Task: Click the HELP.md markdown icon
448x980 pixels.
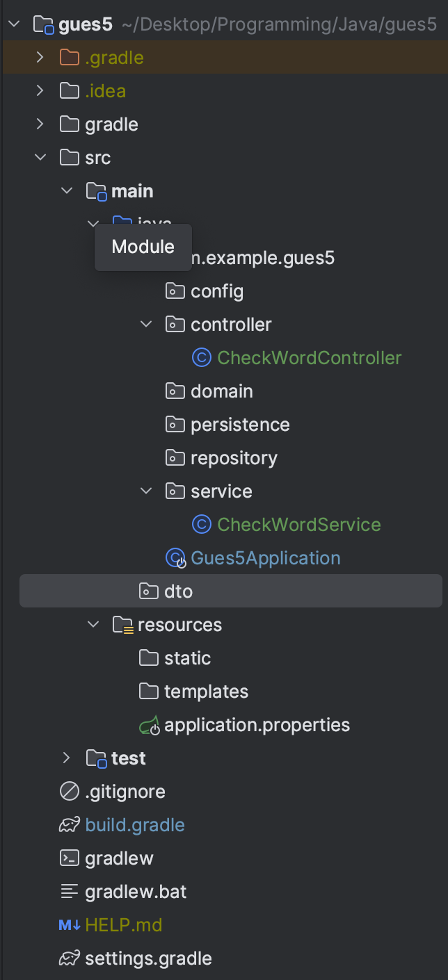Action: coord(69,925)
